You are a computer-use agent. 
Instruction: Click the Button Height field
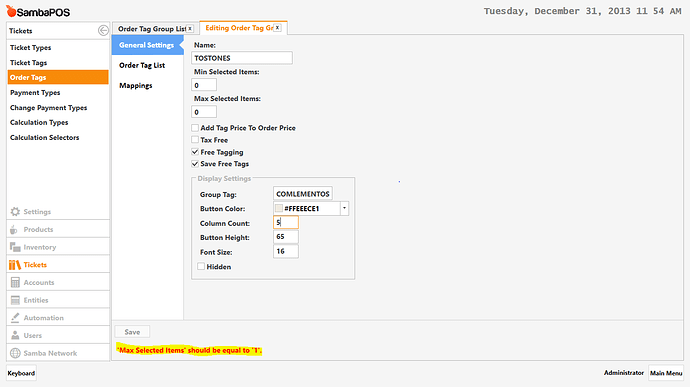click(286, 236)
